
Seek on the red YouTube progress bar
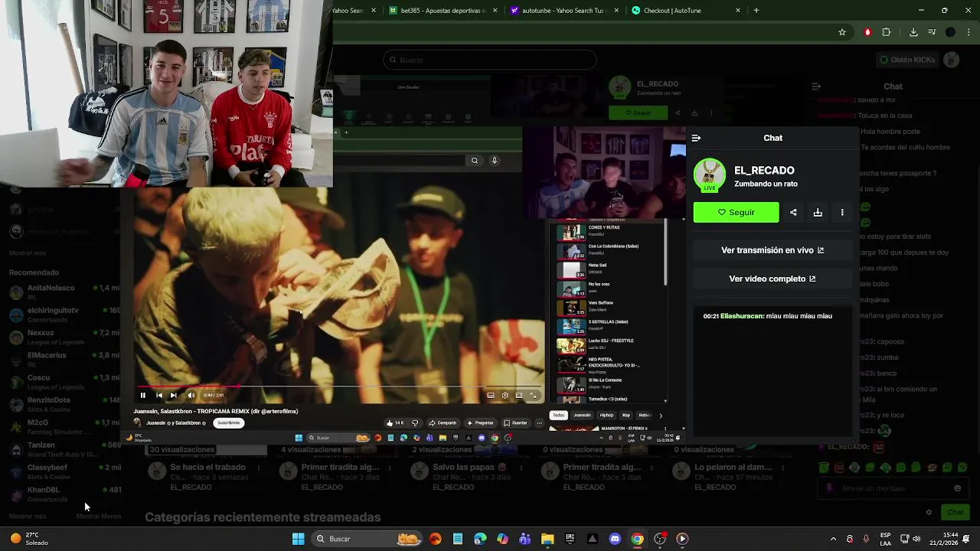click(340, 387)
